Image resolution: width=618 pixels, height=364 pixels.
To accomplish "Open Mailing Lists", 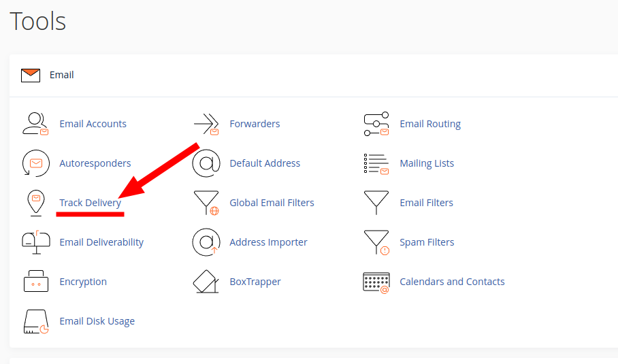I will click(x=427, y=163).
